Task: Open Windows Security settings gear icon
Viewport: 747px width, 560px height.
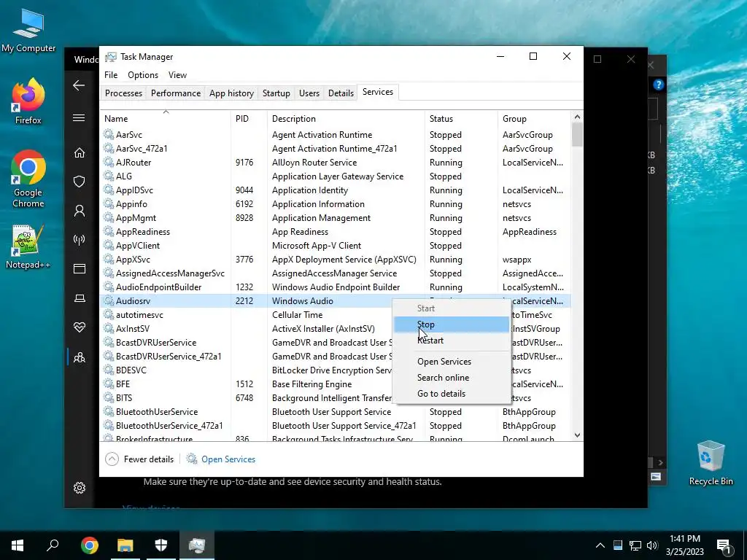Action: (x=79, y=488)
